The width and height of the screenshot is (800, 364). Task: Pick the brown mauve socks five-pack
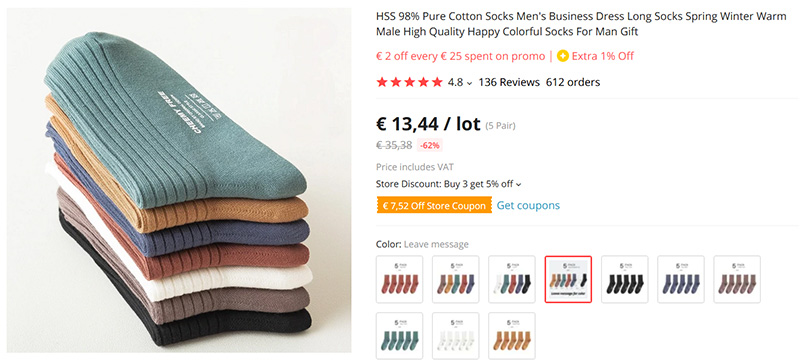737,279
